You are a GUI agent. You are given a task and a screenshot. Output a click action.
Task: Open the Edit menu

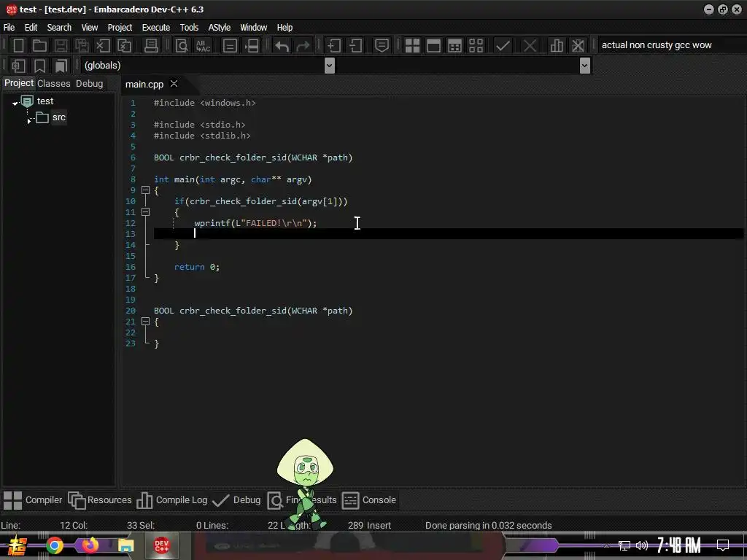click(31, 28)
